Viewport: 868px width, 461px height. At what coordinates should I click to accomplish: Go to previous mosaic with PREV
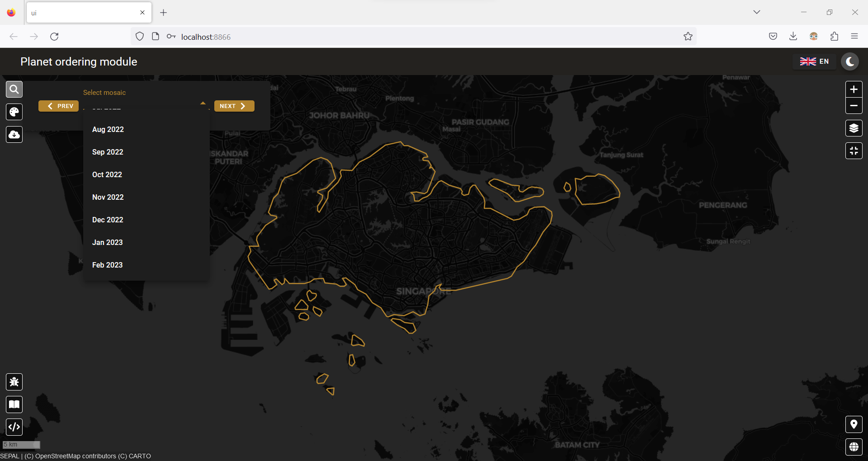(x=59, y=106)
